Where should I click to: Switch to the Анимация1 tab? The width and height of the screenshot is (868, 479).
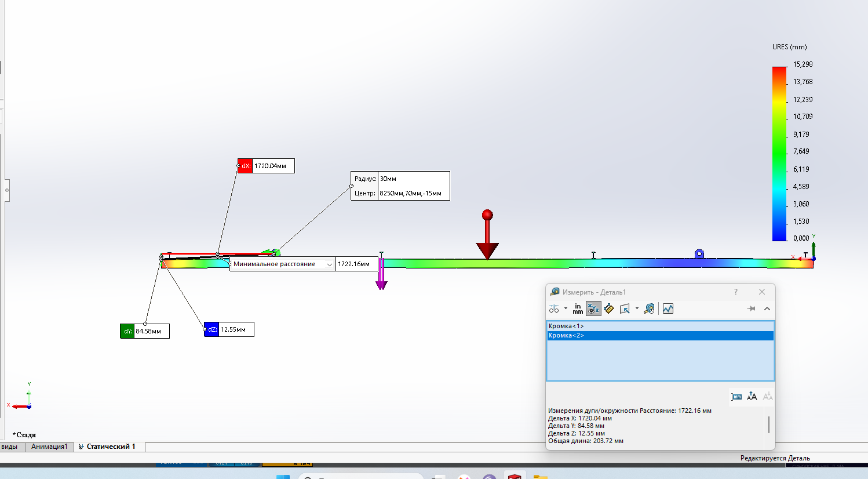49,447
